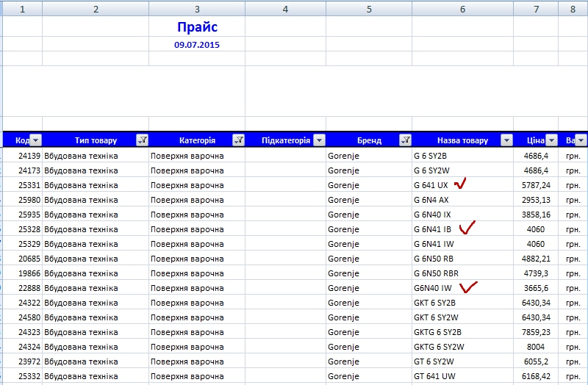Select product name GKT 6 SY2B
Screen dimensions: 588x385
[462, 303]
